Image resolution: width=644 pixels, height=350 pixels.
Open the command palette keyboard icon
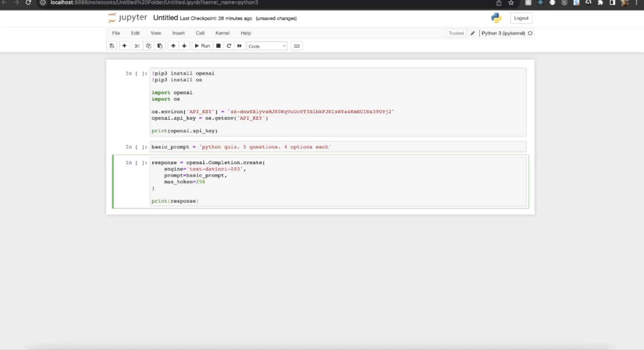[297, 46]
